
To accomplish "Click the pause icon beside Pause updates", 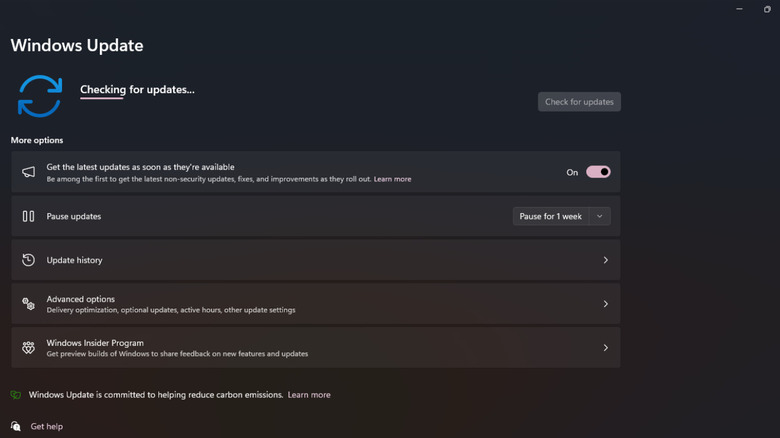I will [x=28, y=216].
